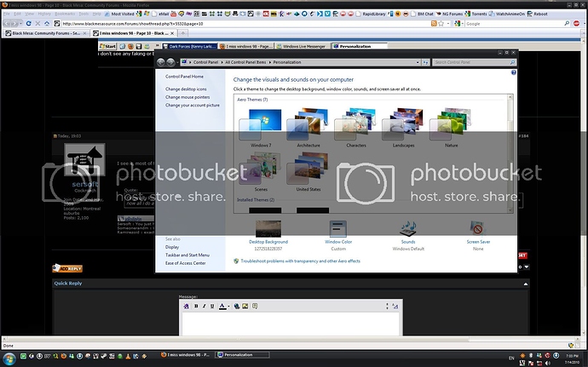Open the YouTube bookmark icon in toolbar

point(174,14)
